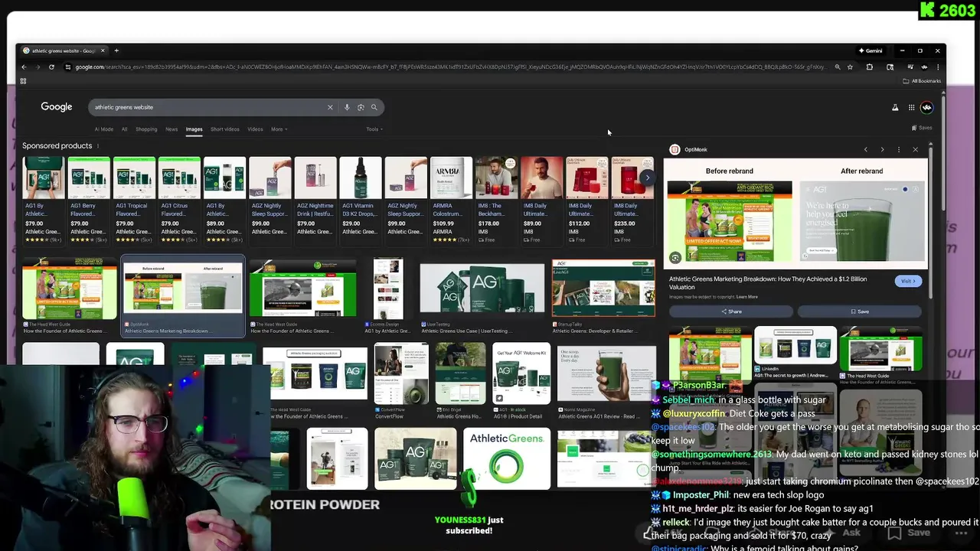
Task: Open Search Labs flask icon
Action: 895,107
